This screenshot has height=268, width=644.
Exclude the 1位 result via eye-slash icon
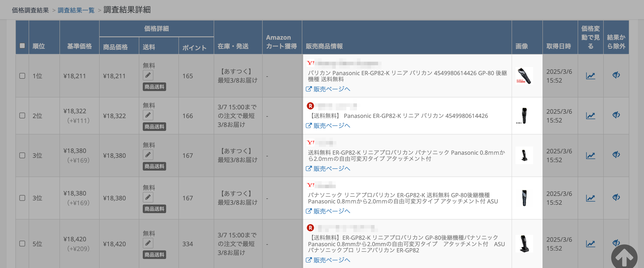[x=616, y=75]
